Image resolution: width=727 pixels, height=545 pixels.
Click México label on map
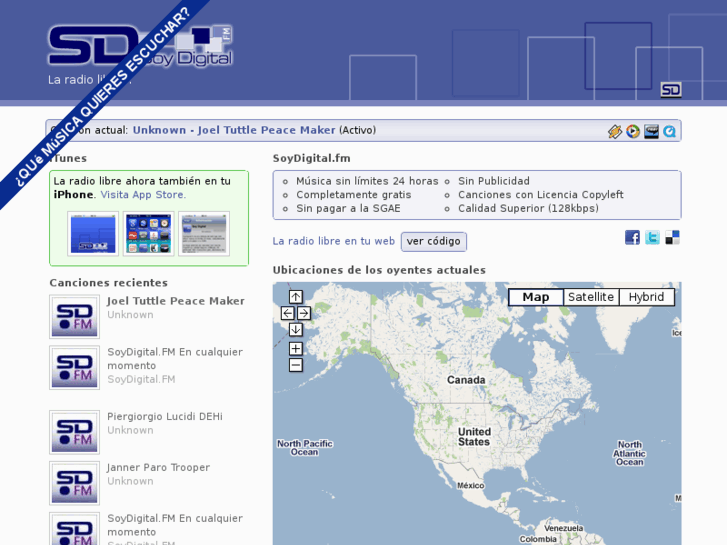471,486
